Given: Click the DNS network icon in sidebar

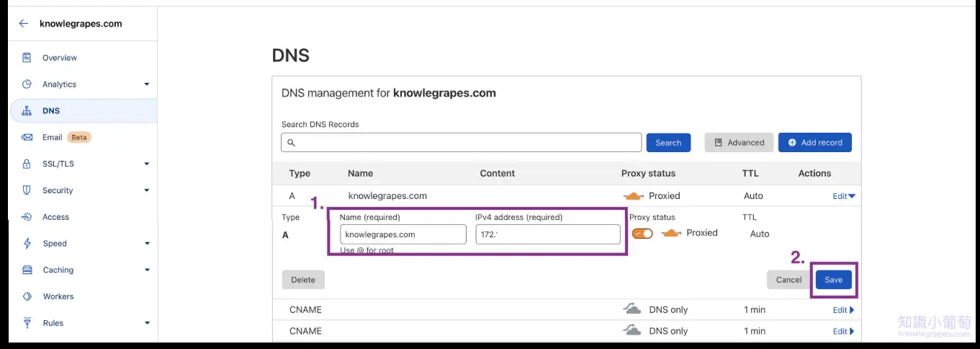Looking at the screenshot, I should (x=27, y=111).
